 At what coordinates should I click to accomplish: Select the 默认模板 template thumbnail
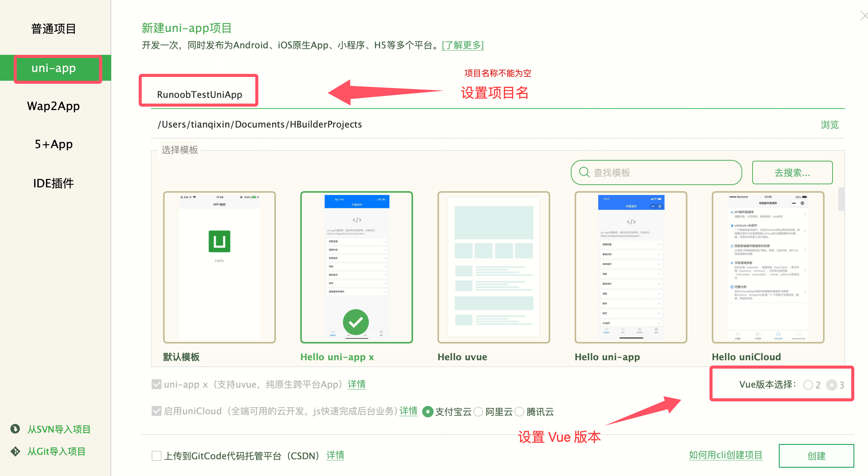pyautogui.click(x=219, y=267)
